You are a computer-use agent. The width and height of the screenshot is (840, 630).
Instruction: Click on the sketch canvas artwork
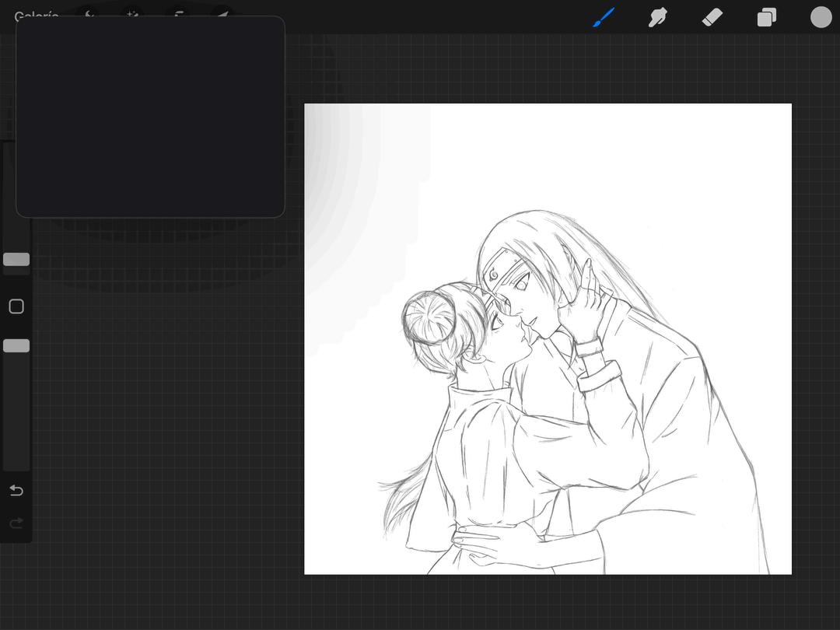(548, 338)
